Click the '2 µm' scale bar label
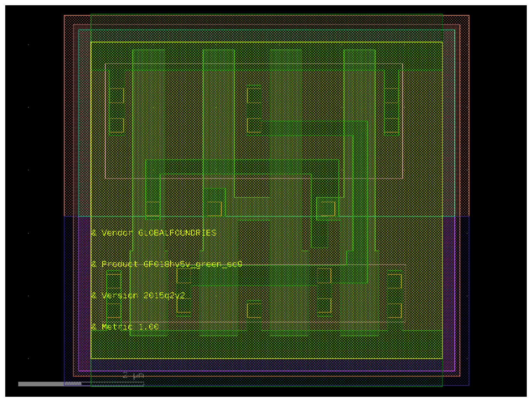The height and width of the screenshot is (402, 532). pos(133,376)
